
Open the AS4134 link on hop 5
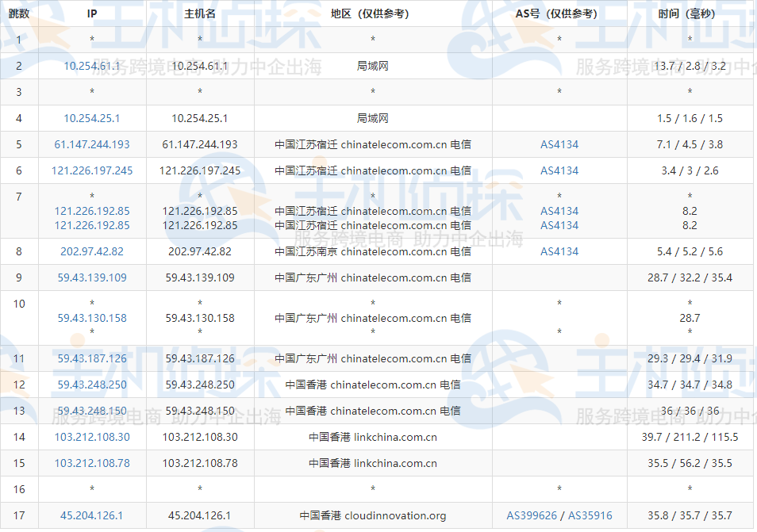pyautogui.click(x=559, y=144)
